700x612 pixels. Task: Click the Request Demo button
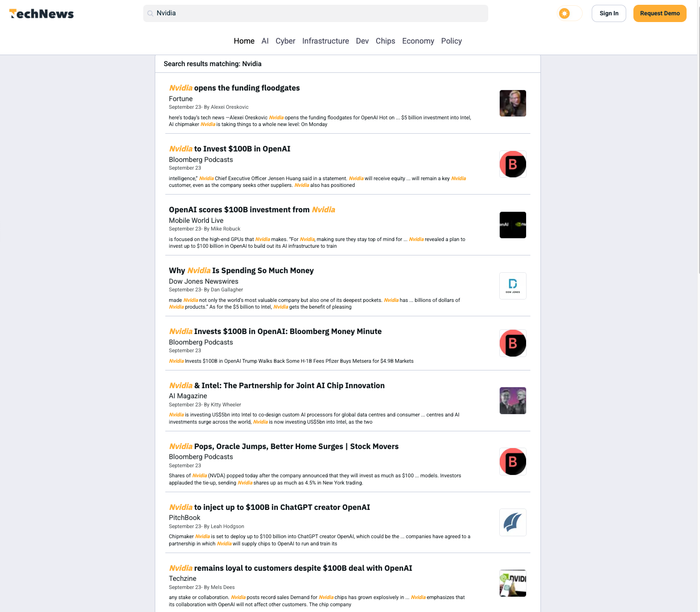pos(659,13)
